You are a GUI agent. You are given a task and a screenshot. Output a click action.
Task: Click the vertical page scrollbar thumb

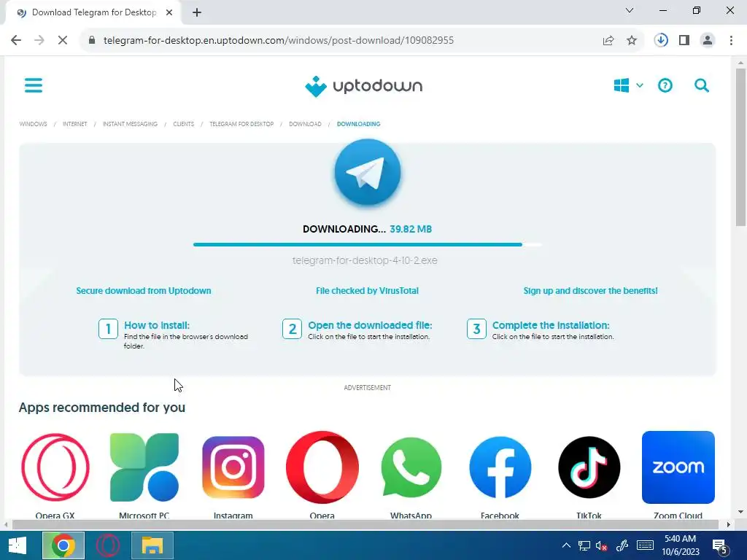click(740, 147)
